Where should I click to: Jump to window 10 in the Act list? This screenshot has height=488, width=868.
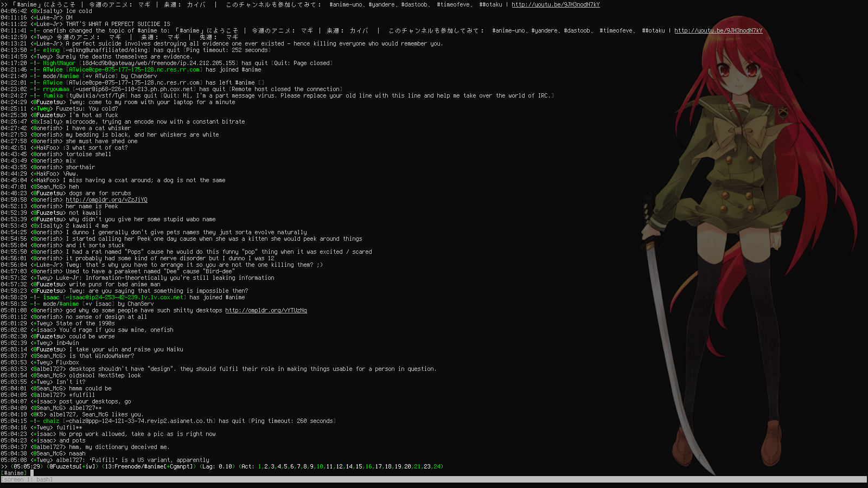(320, 466)
